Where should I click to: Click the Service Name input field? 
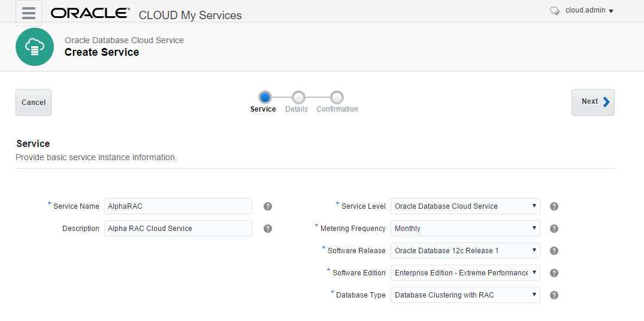(179, 206)
